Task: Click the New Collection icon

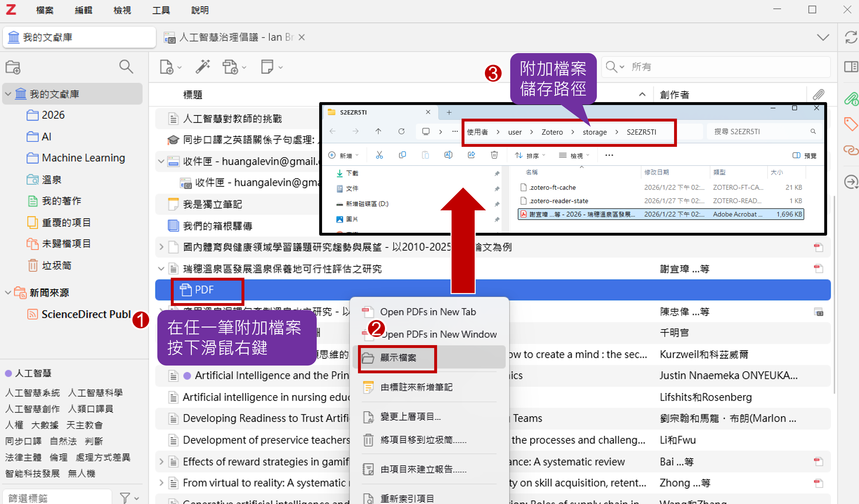Action: coord(13,67)
